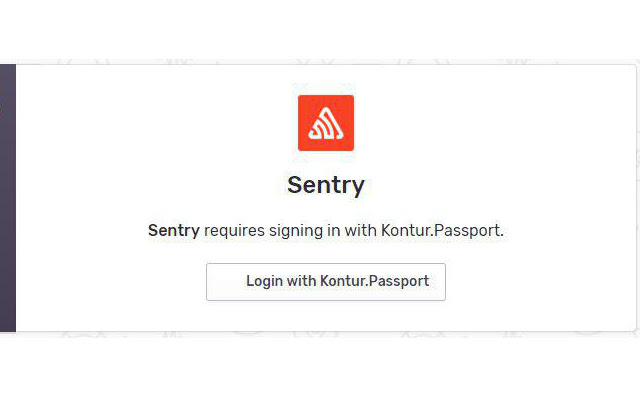The width and height of the screenshot is (640, 400).
Task: Click the blank space right of the login button
Action: click(540, 282)
